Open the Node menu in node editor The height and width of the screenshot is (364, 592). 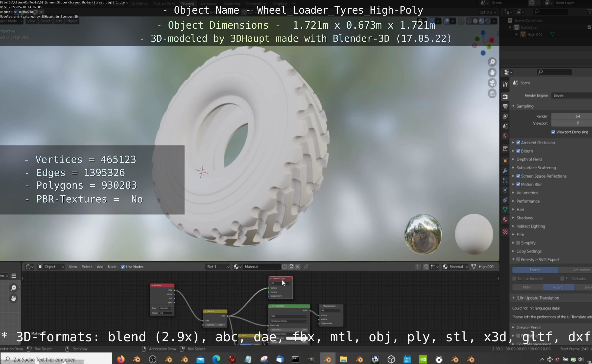(x=112, y=267)
